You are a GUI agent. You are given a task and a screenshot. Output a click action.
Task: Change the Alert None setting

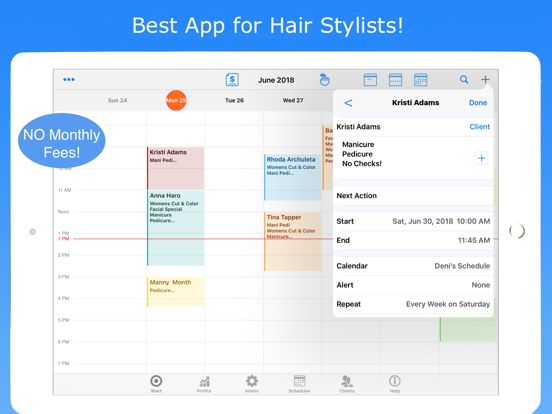point(413,285)
